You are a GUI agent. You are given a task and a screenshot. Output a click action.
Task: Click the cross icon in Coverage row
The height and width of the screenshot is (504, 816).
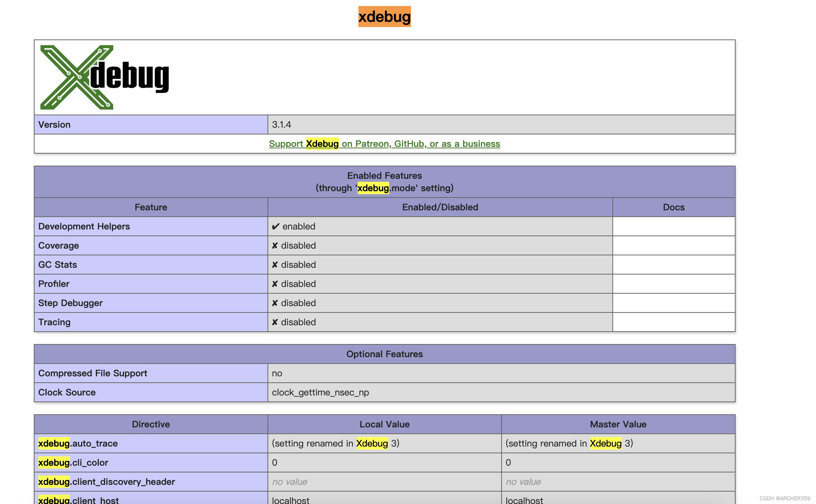click(x=275, y=246)
